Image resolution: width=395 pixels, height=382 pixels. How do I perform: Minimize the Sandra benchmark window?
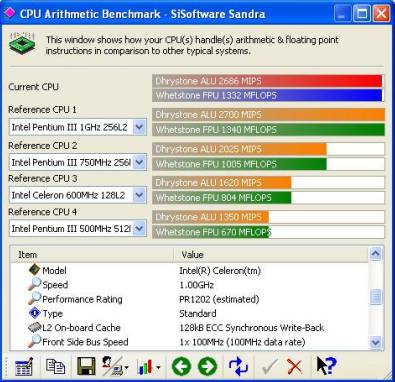(342, 14)
